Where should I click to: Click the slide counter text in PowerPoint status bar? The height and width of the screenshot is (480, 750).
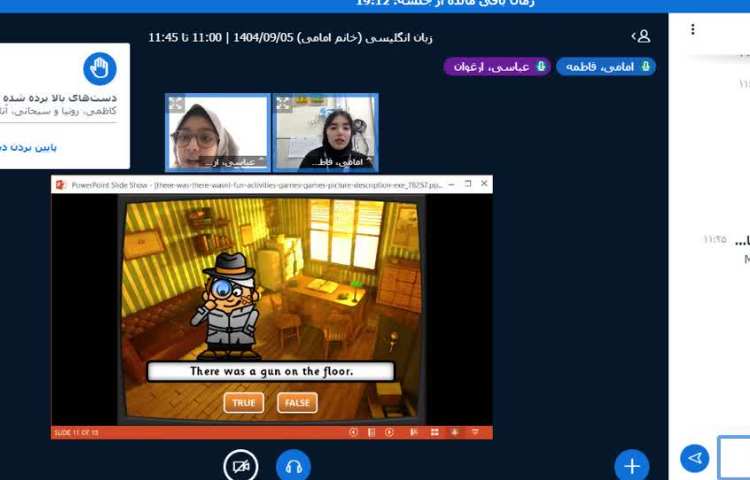77,433
